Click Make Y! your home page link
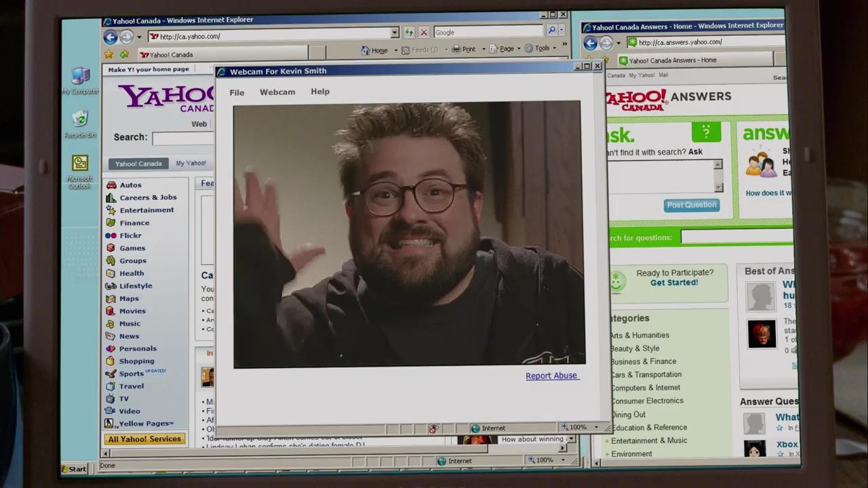The image size is (868, 488). pos(149,69)
